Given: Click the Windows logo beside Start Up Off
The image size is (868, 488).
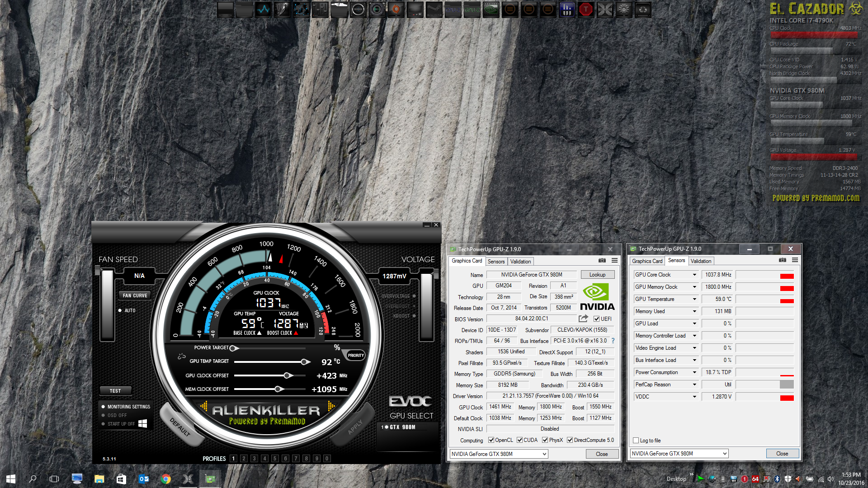Looking at the screenshot, I should pos(142,423).
